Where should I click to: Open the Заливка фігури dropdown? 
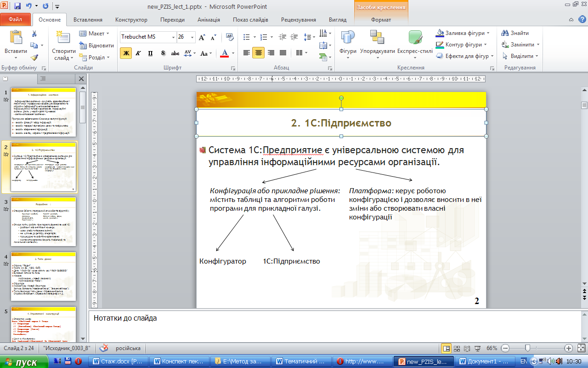463,33
